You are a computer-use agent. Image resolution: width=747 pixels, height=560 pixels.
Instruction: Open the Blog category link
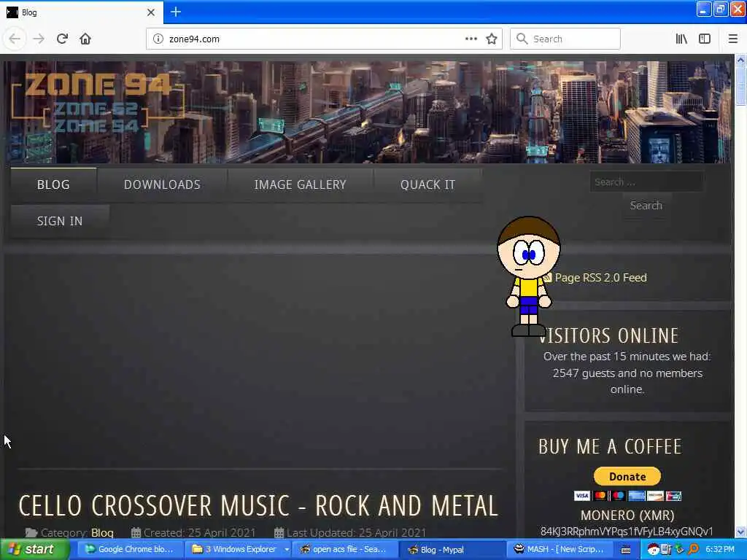pos(102,533)
